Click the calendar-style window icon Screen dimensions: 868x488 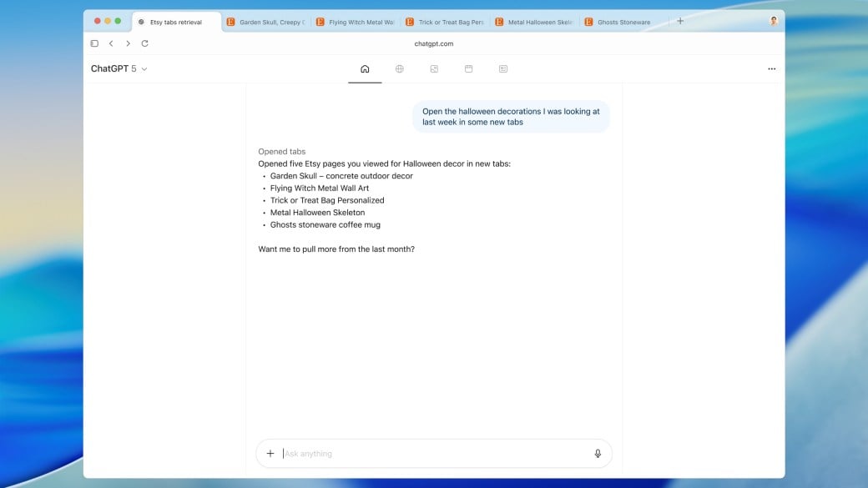coord(469,69)
